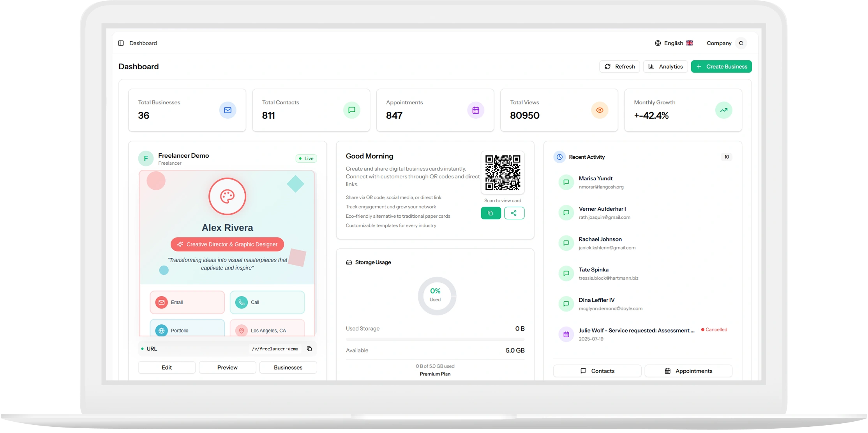The width and height of the screenshot is (868, 433).
Task: Click the 0% Used storage ring
Action: pyautogui.click(x=437, y=296)
